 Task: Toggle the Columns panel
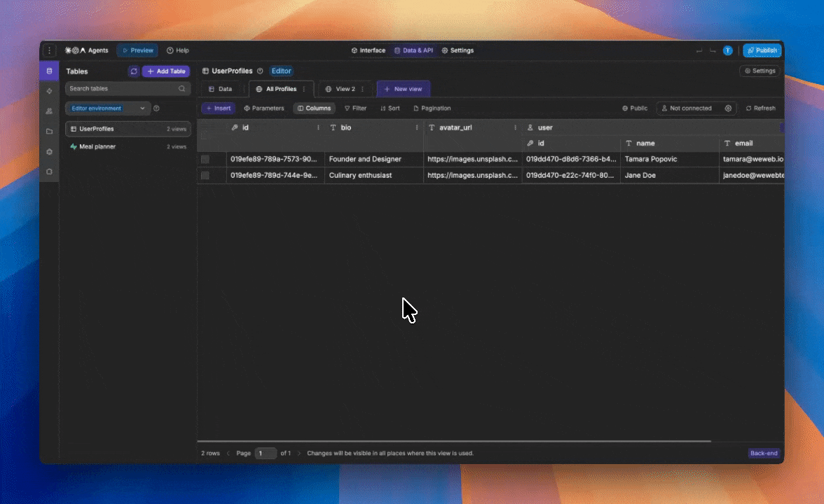click(314, 108)
